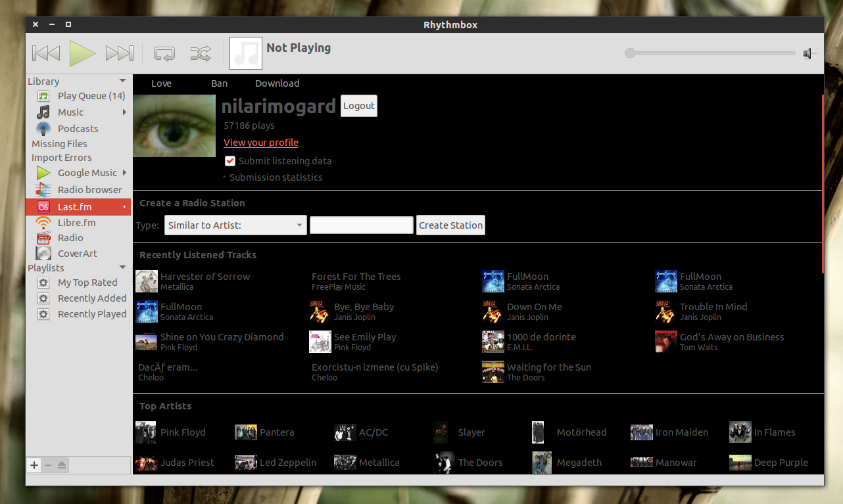
Task: Click 1000 de dorinte album cover
Action: [x=493, y=342]
